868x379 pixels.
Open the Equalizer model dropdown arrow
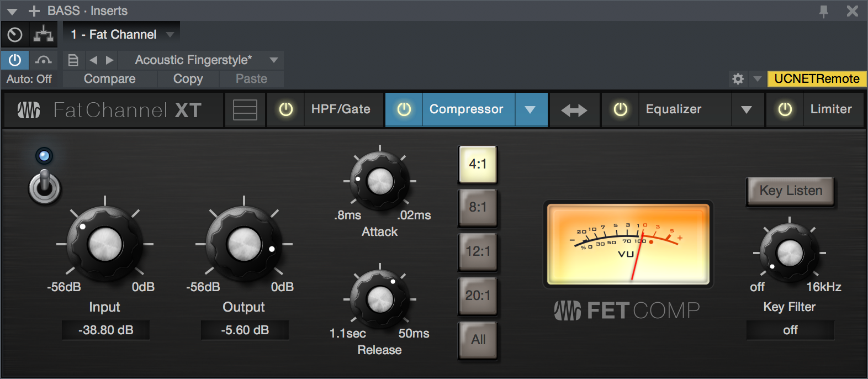click(747, 109)
